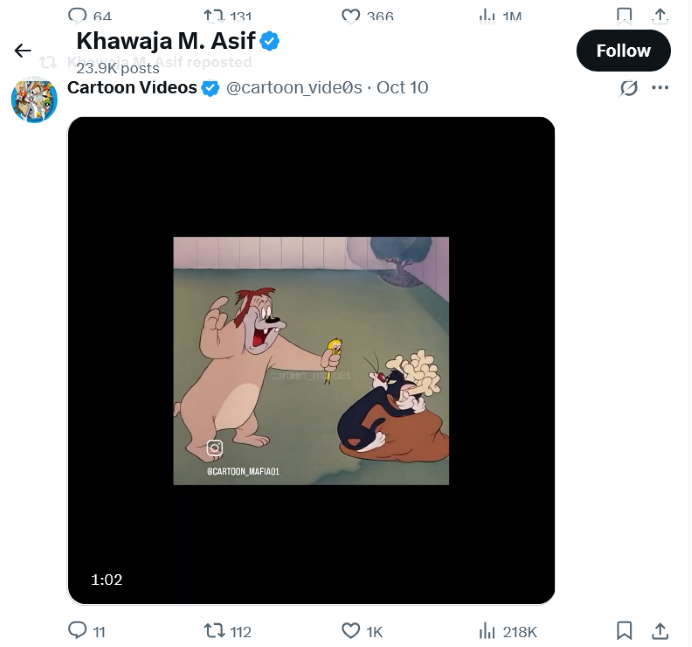Repost the post with 112 reposts
Viewport: 692px width, 647px height.
click(x=214, y=631)
